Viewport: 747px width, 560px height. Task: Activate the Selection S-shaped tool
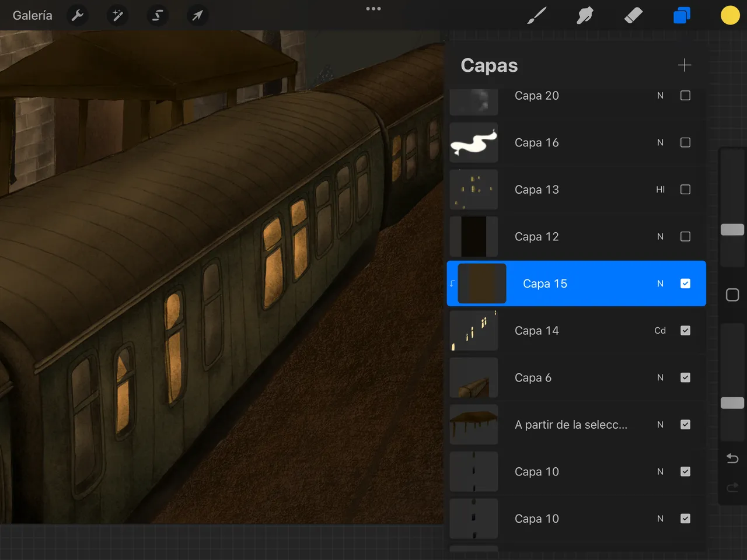pyautogui.click(x=158, y=16)
